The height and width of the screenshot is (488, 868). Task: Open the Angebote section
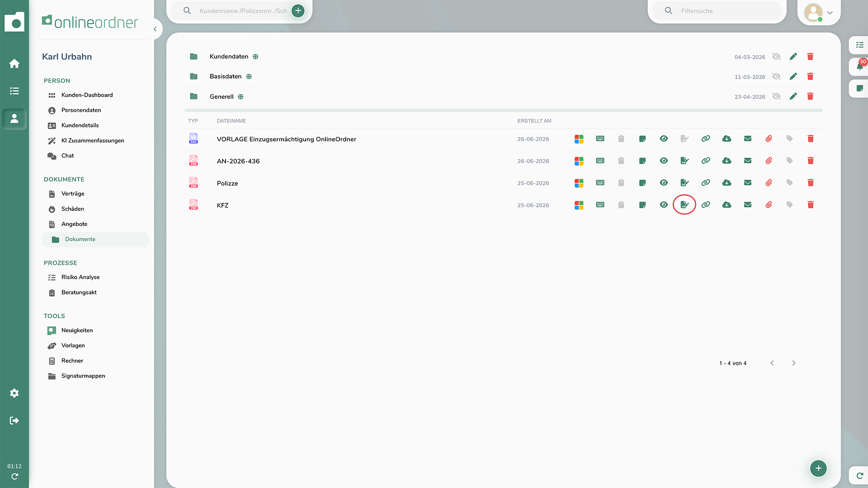[74, 224]
